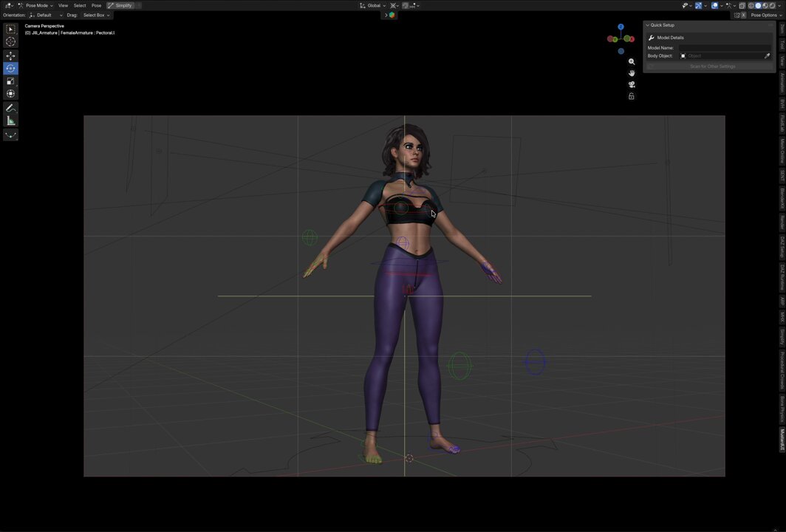786x532 pixels.
Task: Open the Pose Options popover
Action: point(766,15)
